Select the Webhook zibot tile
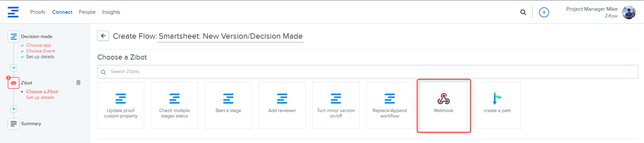The height and width of the screenshot is (143, 644). click(x=443, y=105)
